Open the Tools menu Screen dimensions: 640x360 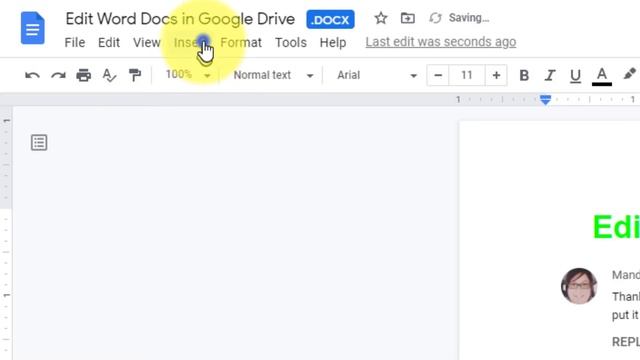pos(291,42)
